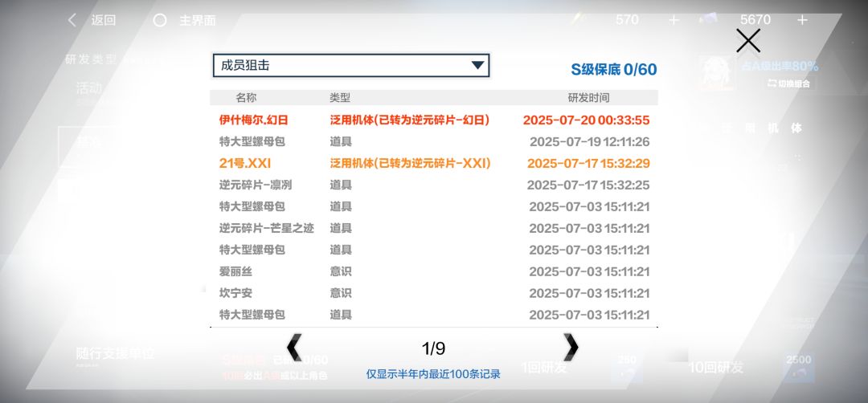Viewport: 868px width, 403px height.
Task: Go to next records page arrow
Action: 570,348
